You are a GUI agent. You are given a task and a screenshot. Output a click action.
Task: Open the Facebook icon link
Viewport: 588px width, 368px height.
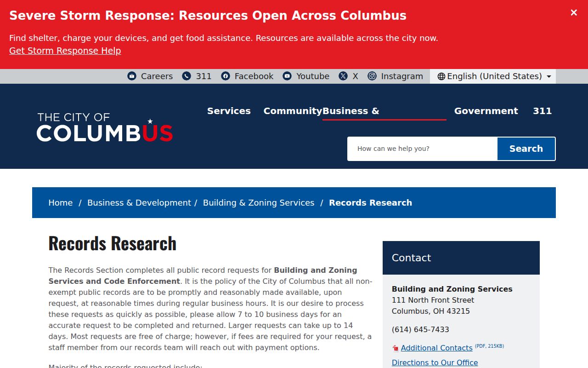pyautogui.click(x=226, y=76)
